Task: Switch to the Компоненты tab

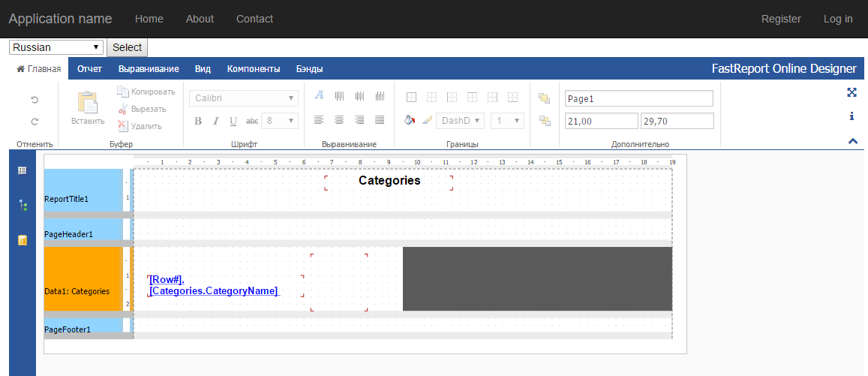Action: pyautogui.click(x=254, y=69)
